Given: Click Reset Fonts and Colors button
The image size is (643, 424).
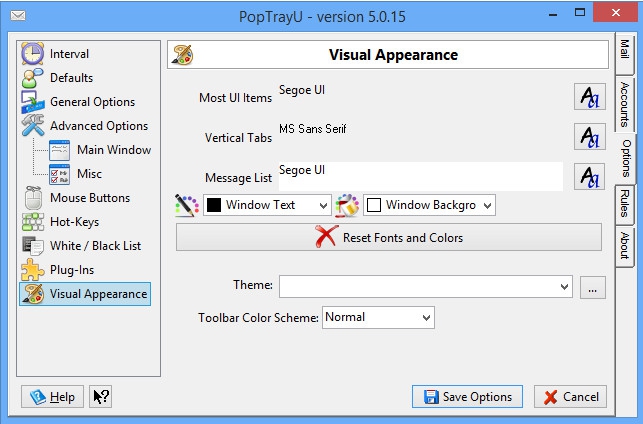Looking at the screenshot, I should [x=389, y=237].
